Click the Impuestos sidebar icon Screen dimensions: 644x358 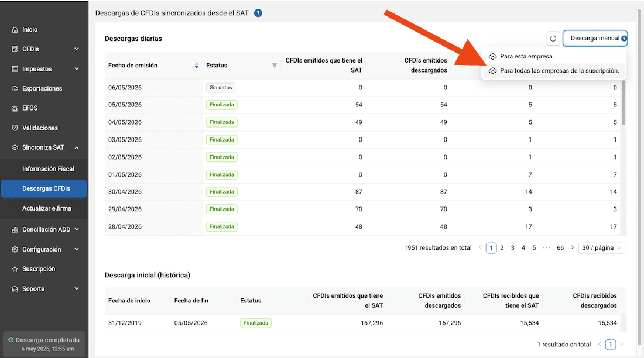15,69
